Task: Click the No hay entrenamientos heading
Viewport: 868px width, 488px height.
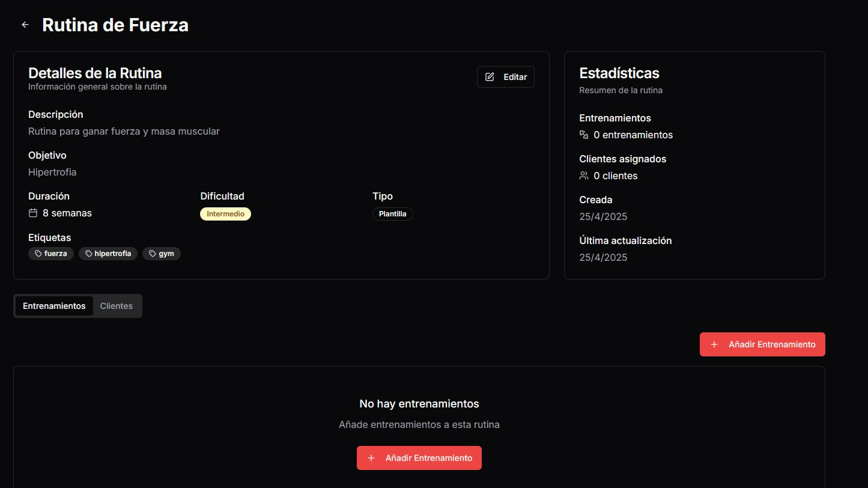Action: 419,403
